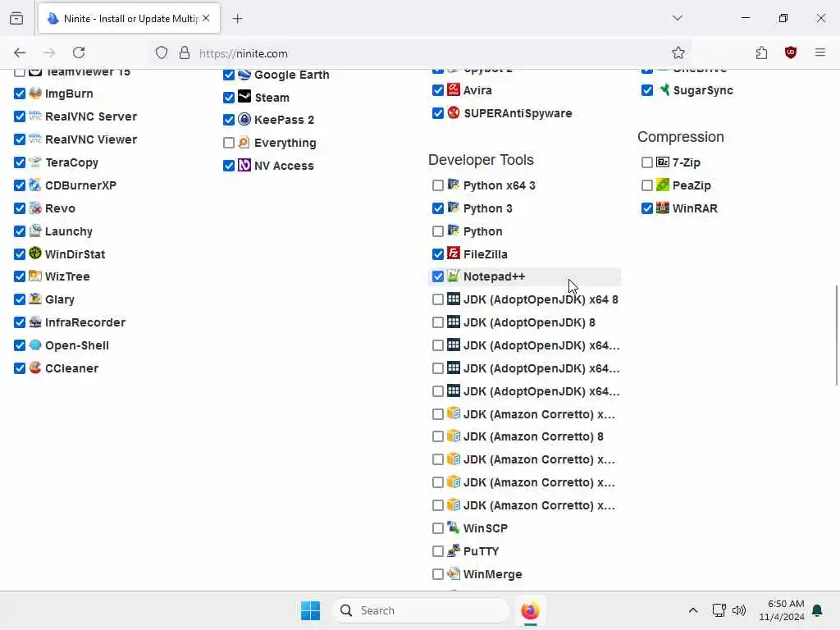Uncheck the WinRAR checkbox
Viewport: 840px width, 630px height.
[646, 208]
